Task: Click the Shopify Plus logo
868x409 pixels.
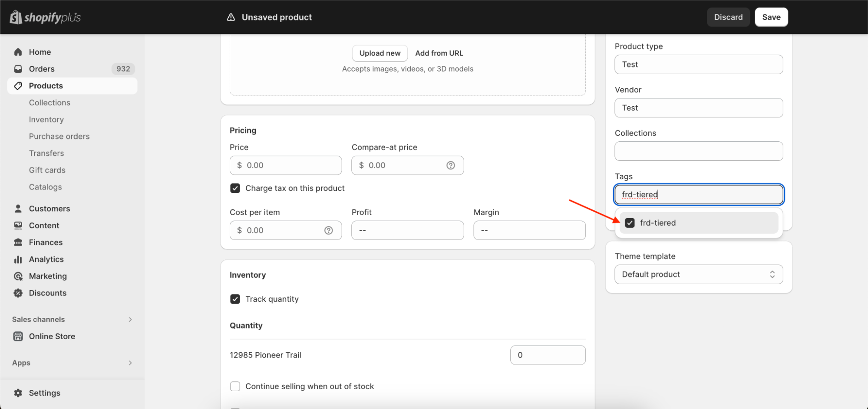Action: click(45, 17)
